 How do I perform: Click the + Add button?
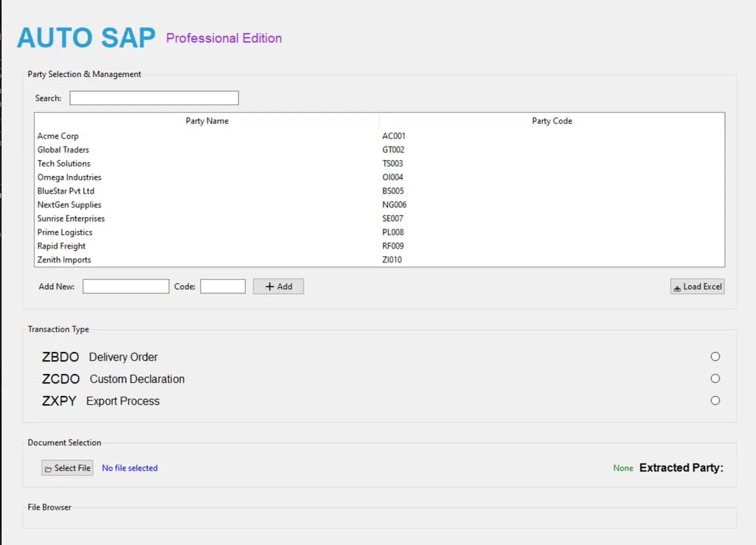[278, 286]
